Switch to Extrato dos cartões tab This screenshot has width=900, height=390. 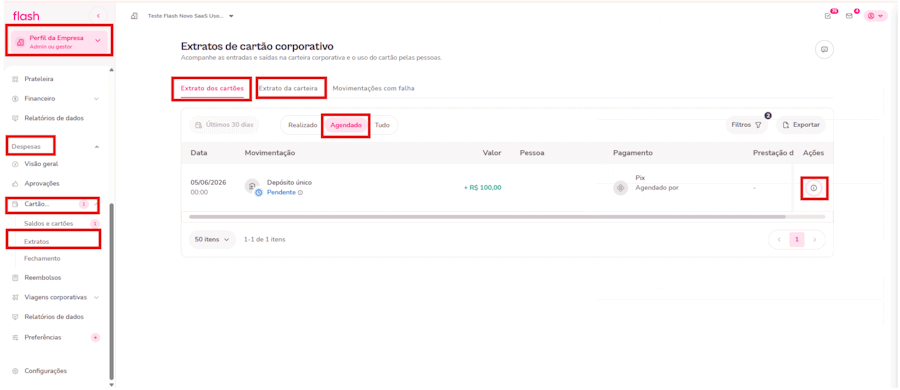pos(212,88)
